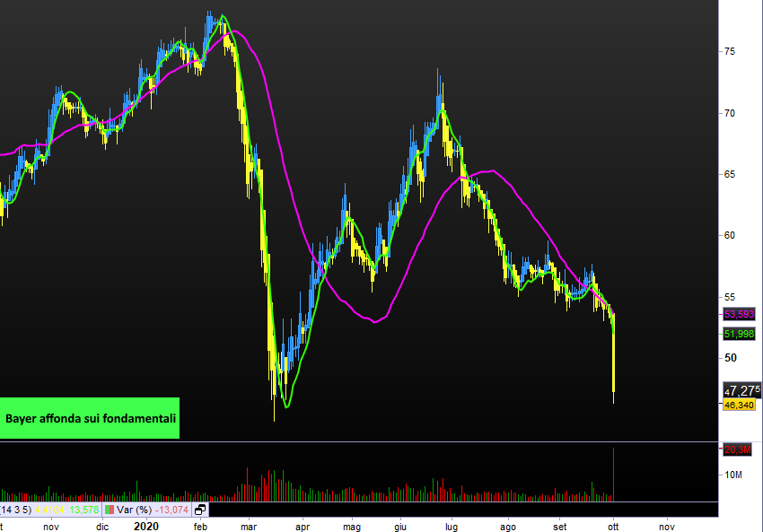This screenshot has height=532, width=763.
Task: Select the (14 3 5) indicator parameters label
Action: point(15,510)
